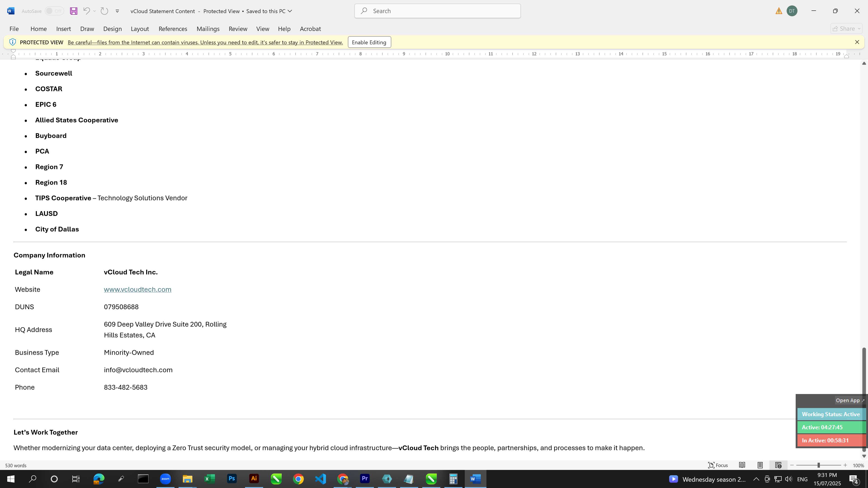Open Visual Studio Code from the taskbar
Image resolution: width=868 pixels, height=488 pixels.
click(x=321, y=479)
